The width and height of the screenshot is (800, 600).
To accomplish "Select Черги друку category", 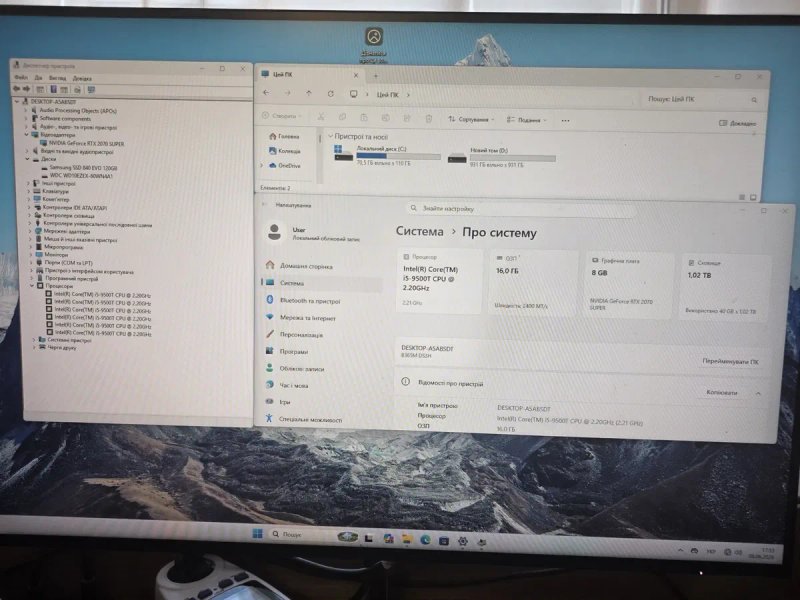I will 62,347.
